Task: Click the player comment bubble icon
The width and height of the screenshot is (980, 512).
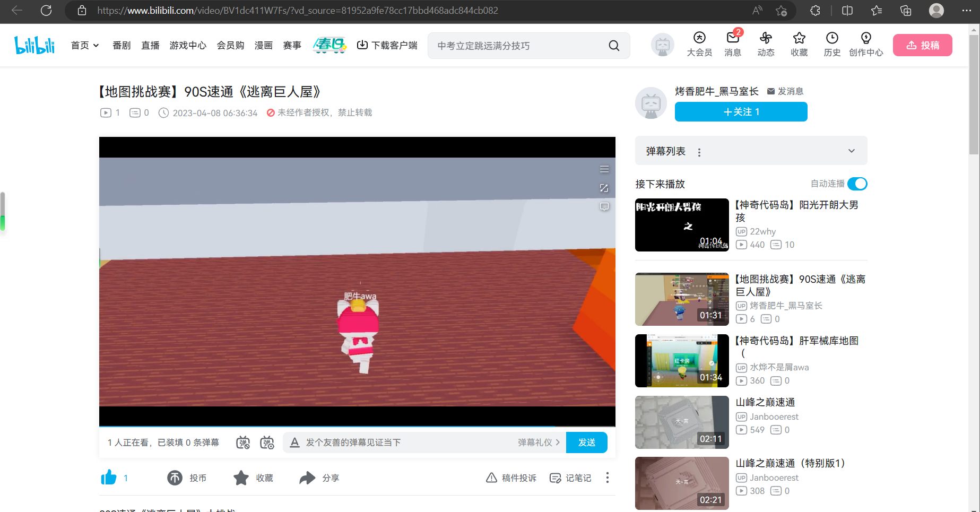Action: (604, 206)
